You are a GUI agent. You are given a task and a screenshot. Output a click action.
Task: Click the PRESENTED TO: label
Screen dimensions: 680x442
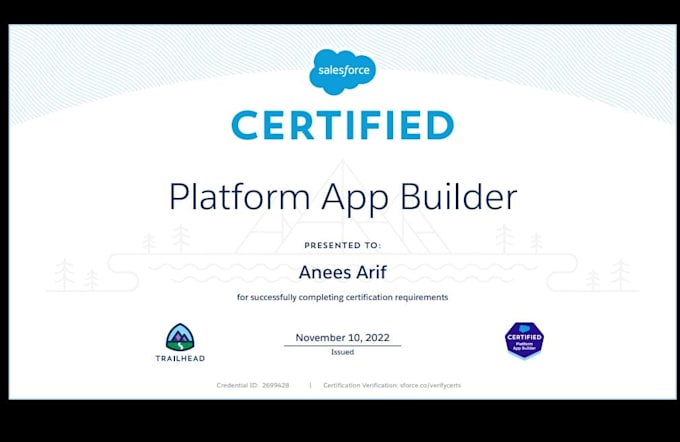[343, 246]
